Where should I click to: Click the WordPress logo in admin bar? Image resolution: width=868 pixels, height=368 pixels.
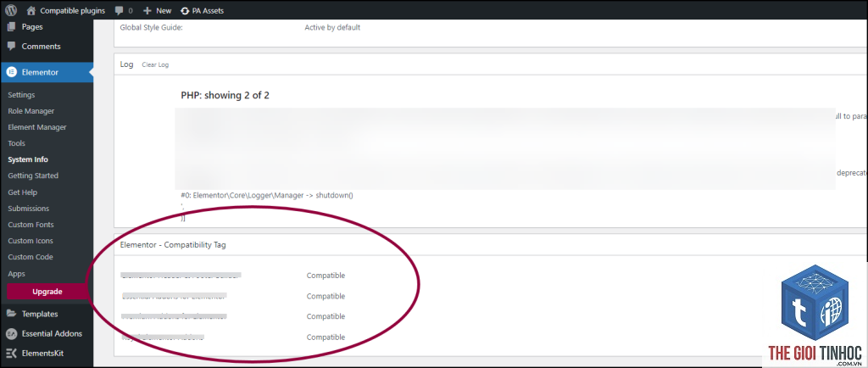click(x=11, y=10)
